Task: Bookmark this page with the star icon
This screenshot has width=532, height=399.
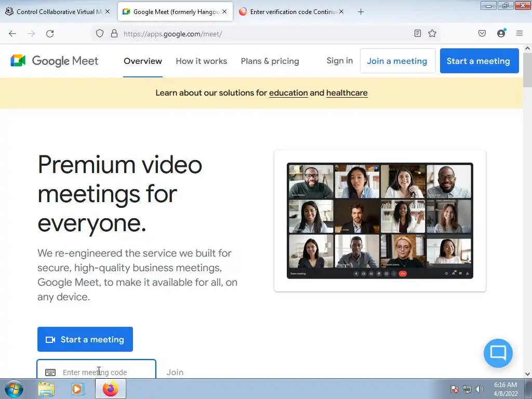Action: coord(432,33)
